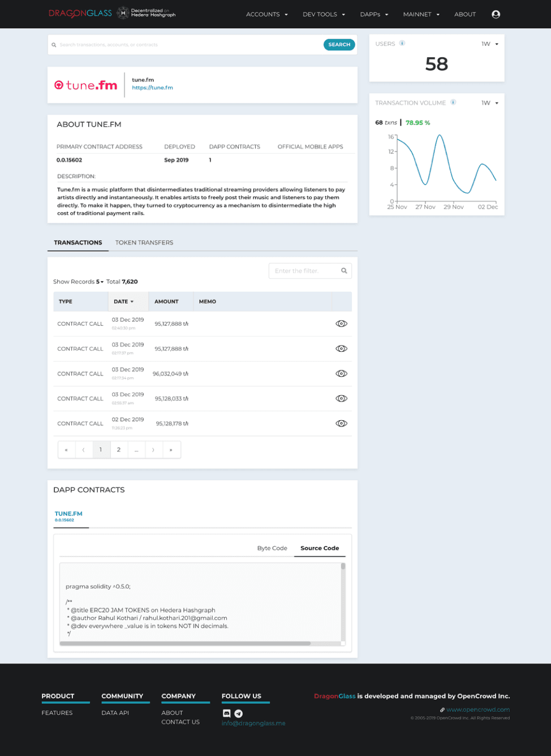Click the filter magnifier icon

click(x=344, y=271)
